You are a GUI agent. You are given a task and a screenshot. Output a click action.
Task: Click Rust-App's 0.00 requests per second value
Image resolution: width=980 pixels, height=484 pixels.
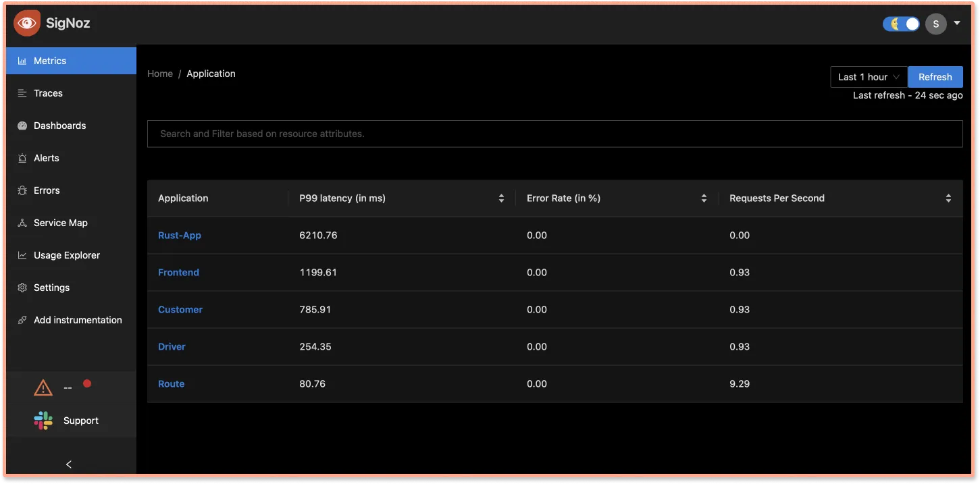click(x=740, y=236)
